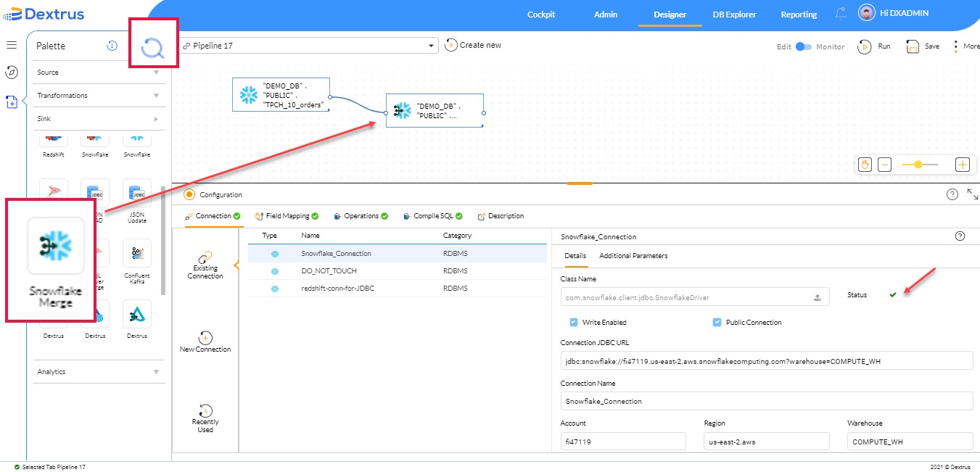Viewport: 980px width, 472px height.
Task: Open the Details tab
Action: 575,256
